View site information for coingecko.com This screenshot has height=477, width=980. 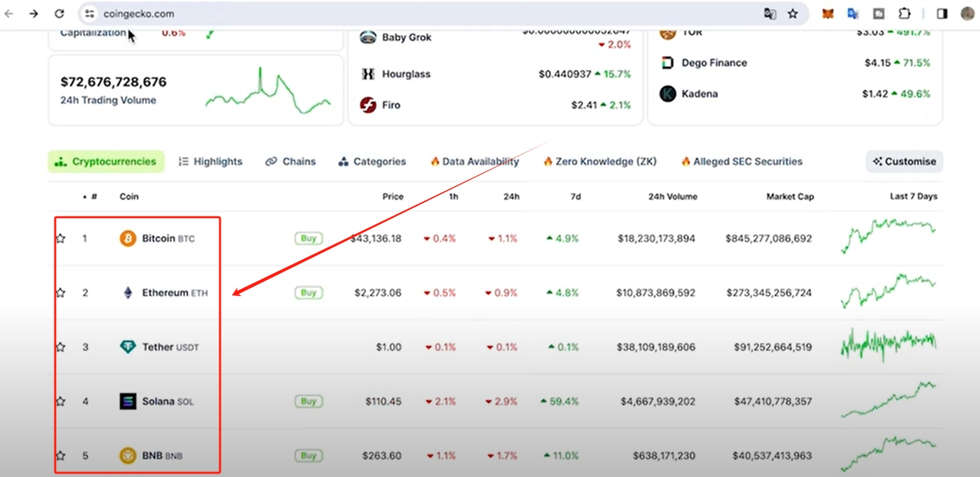(x=89, y=13)
